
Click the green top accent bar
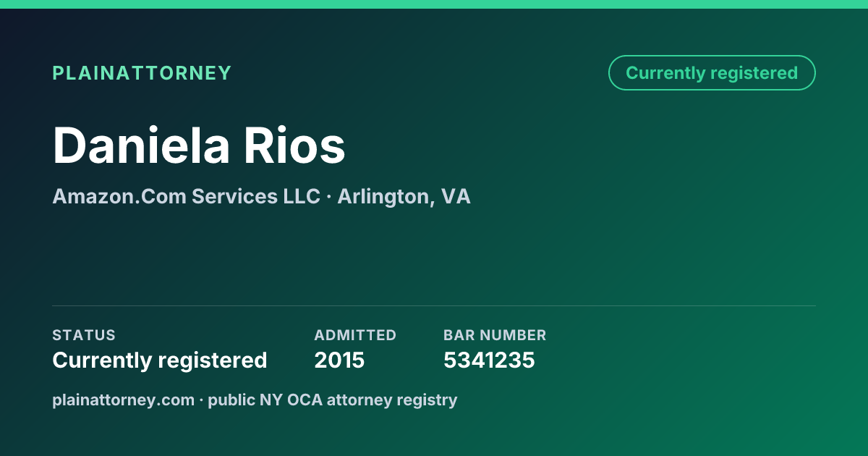(x=434, y=4)
